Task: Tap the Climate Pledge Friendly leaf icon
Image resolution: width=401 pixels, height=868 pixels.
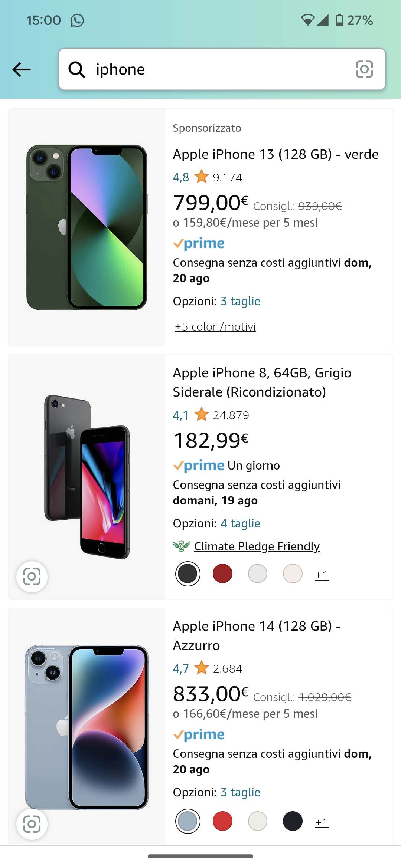Action: (181, 546)
